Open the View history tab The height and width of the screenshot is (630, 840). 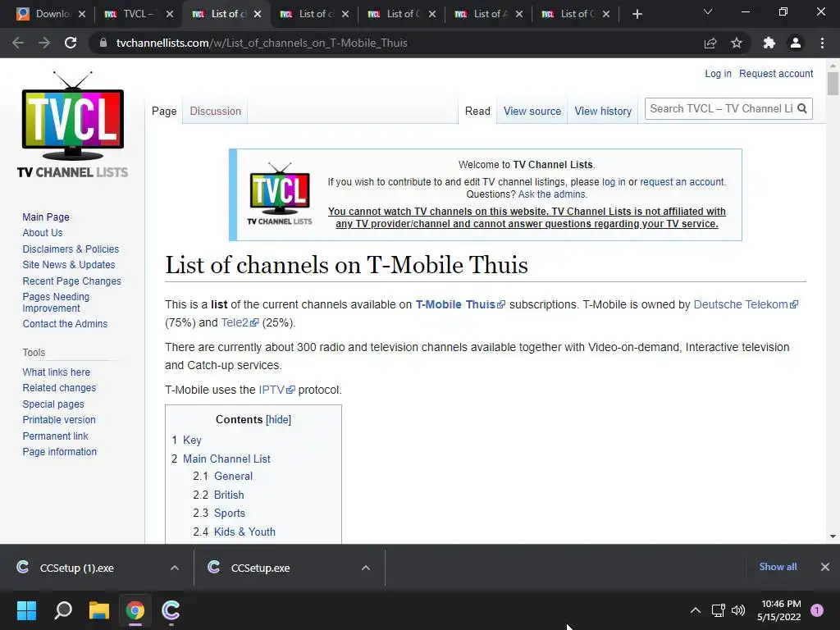pyautogui.click(x=603, y=111)
